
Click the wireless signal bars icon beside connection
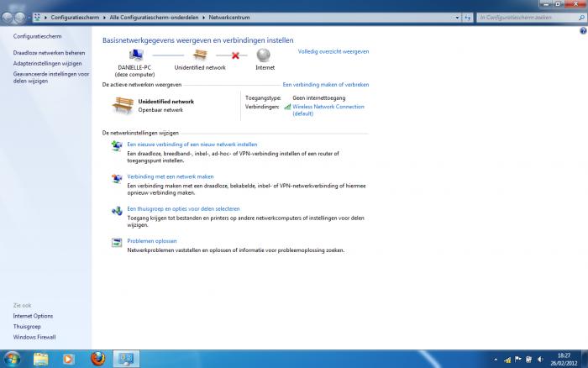point(287,107)
